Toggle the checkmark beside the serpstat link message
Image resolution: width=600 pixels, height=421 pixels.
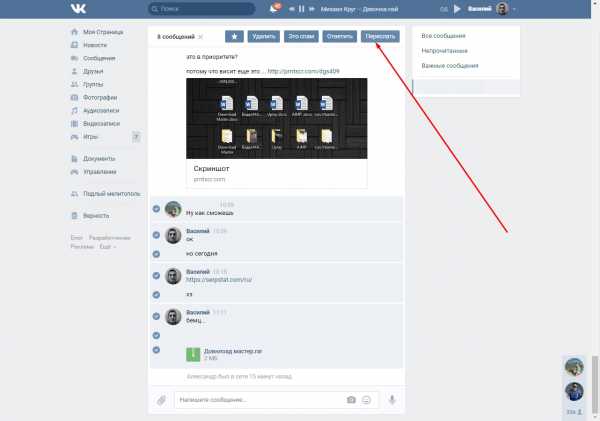156,275
